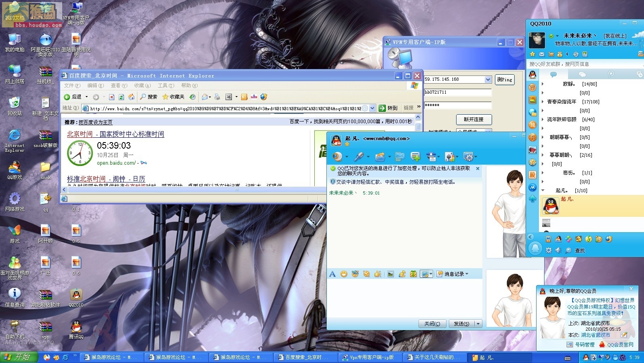Expand the 朝朝暮暮 [0/5] friend group
The width and height of the screenshot is (644, 363).
[x=543, y=137]
